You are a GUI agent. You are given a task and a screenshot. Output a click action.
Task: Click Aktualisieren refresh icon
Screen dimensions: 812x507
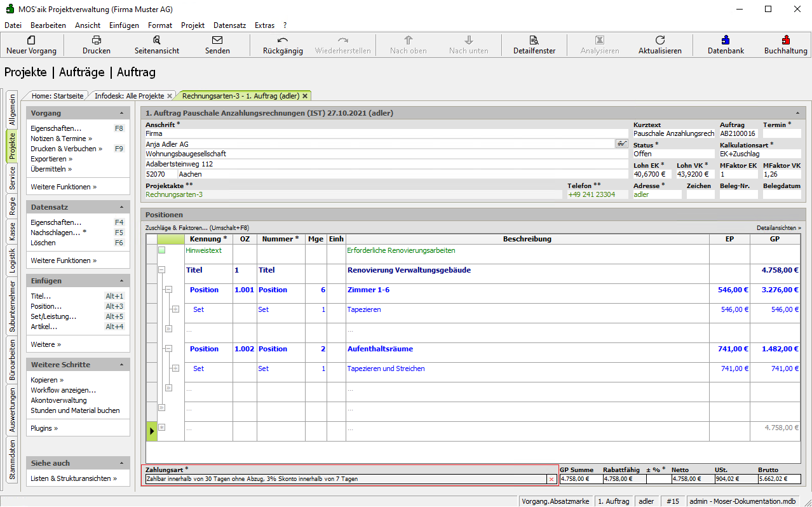(660, 39)
